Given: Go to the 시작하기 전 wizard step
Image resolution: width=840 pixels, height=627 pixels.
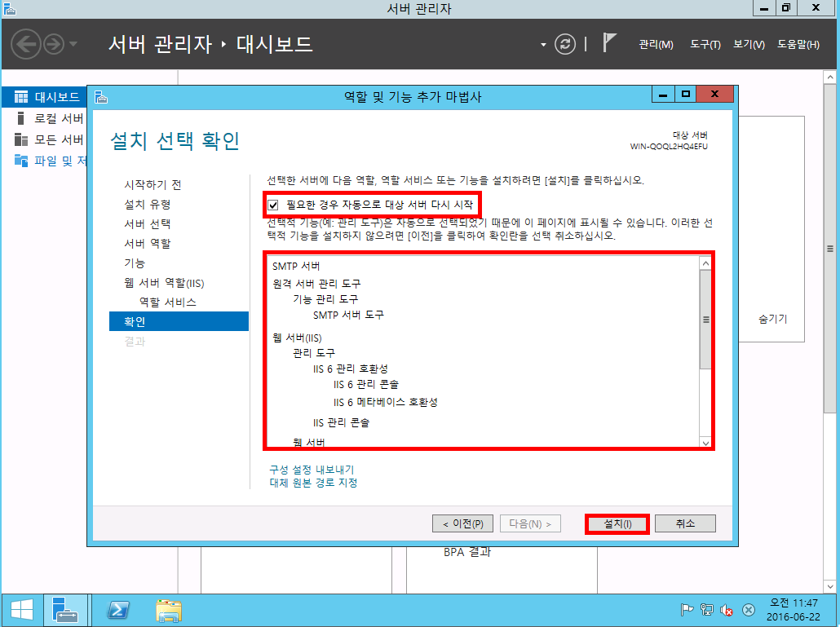Looking at the screenshot, I should [x=153, y=185].
